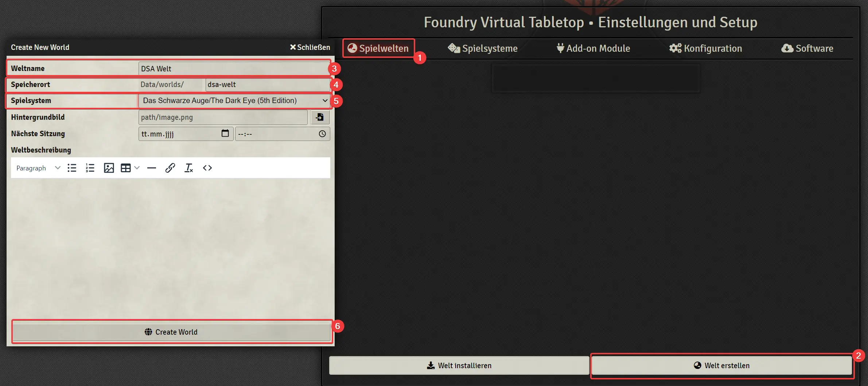The height and width of the screenshot is (386, 868).
Task: Click the Nächste Sitzung date field
Action: [x=186, y=134]
